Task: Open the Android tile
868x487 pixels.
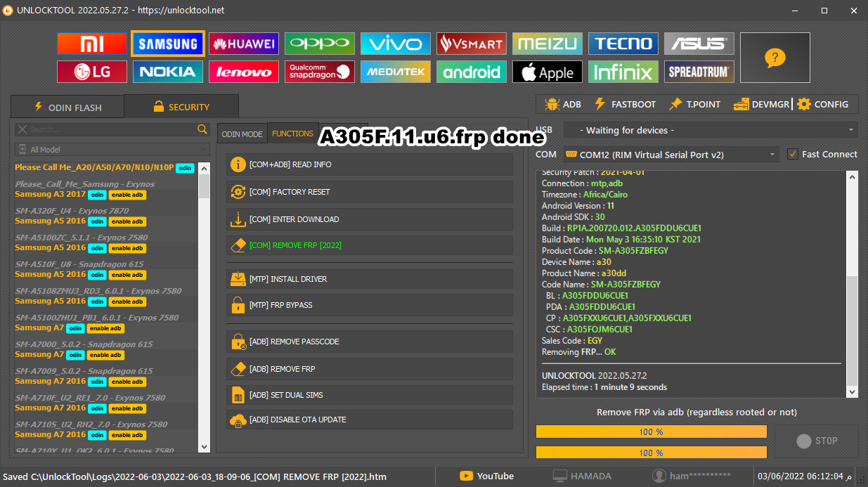Action: [x=472, y=72]
